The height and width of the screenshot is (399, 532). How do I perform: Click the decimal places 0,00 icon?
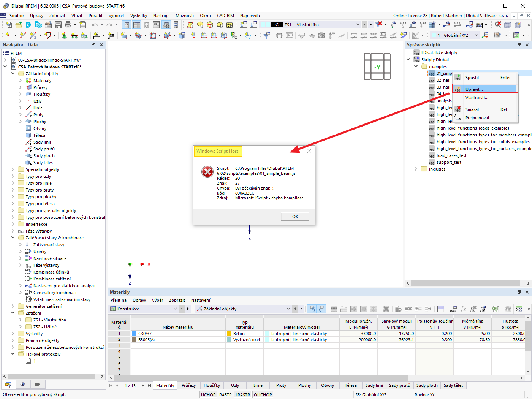[x=519, y=309]
